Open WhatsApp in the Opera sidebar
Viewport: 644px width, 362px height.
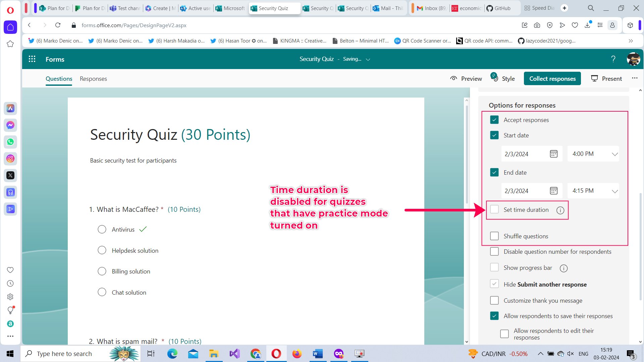pyautogui.click(x=10, y=142)
